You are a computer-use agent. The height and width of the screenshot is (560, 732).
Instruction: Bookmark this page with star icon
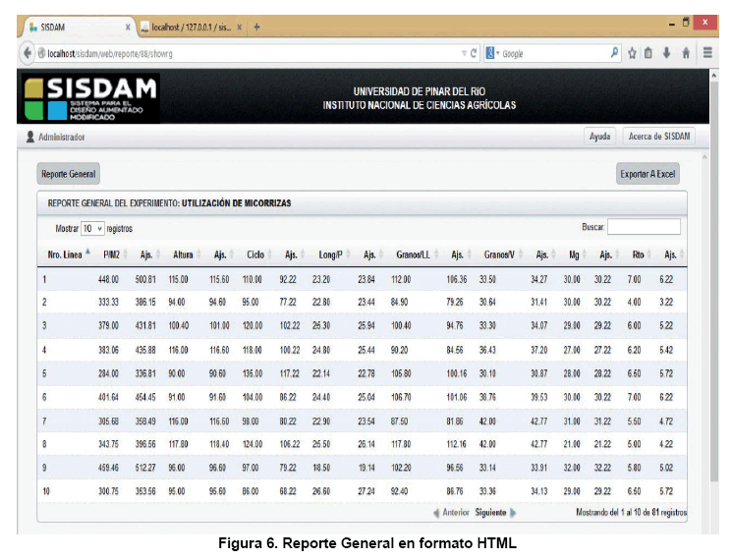(x=633, y=54)
